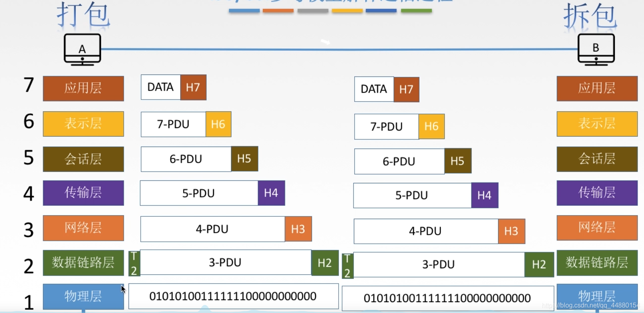This screenshot has height=313, width=644.
Task: Click the H2 header in host B's stack
Action: point(539,265)
